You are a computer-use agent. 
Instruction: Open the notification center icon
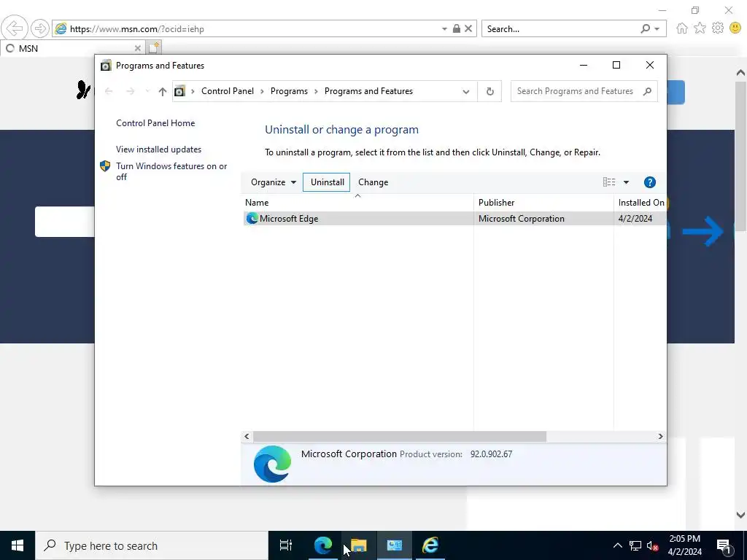click(x=724, y=545)
